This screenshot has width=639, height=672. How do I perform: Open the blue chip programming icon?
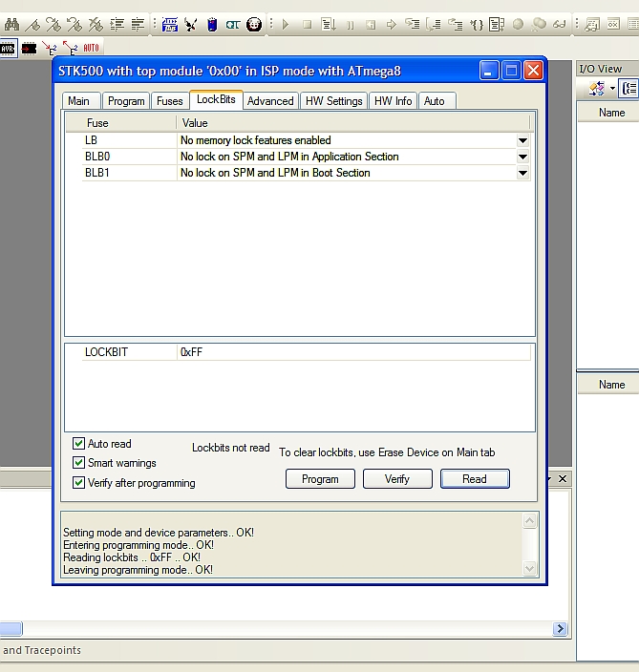pyautogui.click(x=170, y=25)
